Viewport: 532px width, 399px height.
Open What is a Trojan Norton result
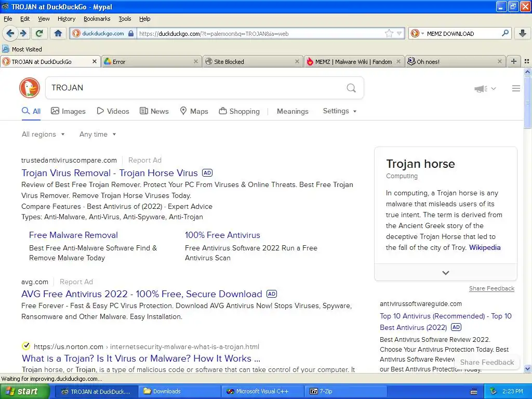pyautogui.click(x=141, y=358)
